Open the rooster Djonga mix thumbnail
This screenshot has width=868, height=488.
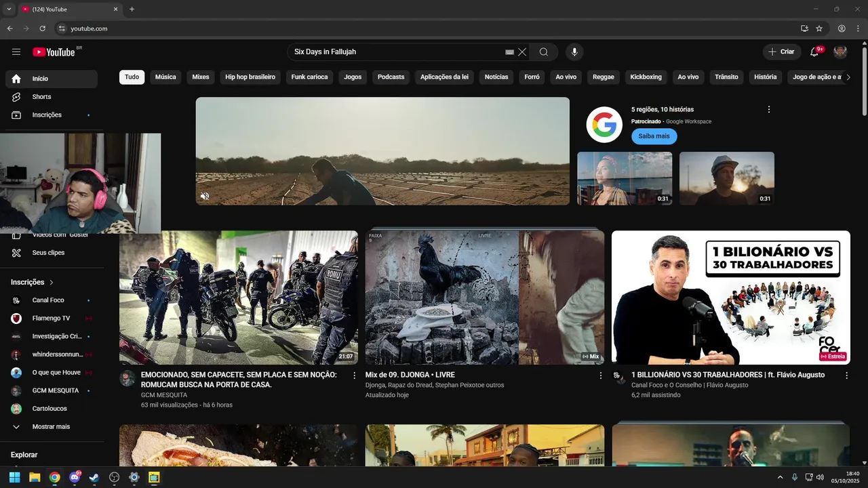(x=485, y=298)
